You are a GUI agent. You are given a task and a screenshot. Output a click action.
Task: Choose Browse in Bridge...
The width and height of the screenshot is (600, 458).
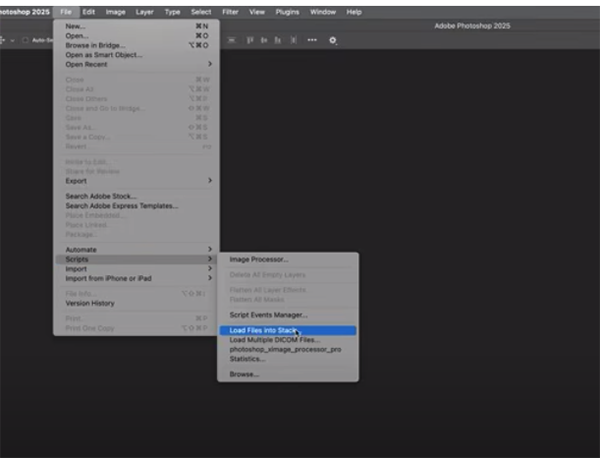pyautogui.click(x=136, y=45)
